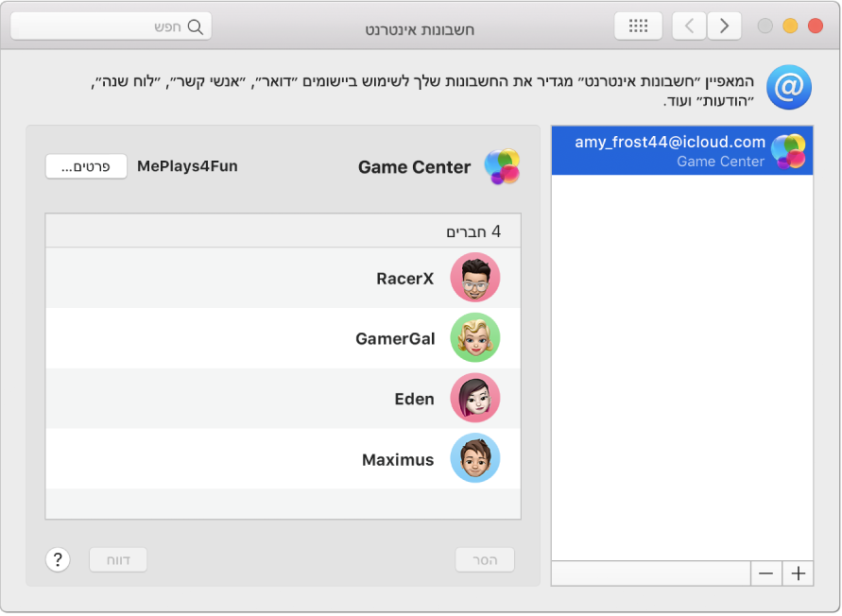Select friend GamerGal in the list
842x616 pixels.
click(x=283, y=338)
